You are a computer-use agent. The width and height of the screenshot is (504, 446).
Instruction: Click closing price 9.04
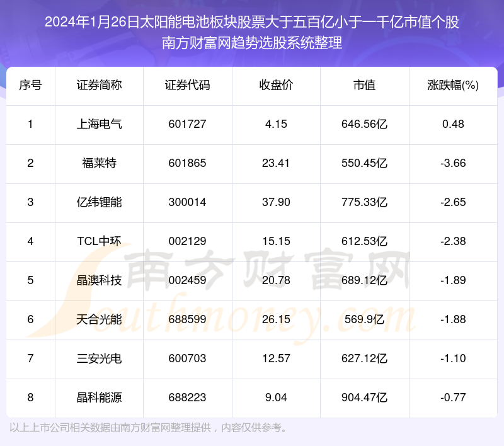coord(276,397)
